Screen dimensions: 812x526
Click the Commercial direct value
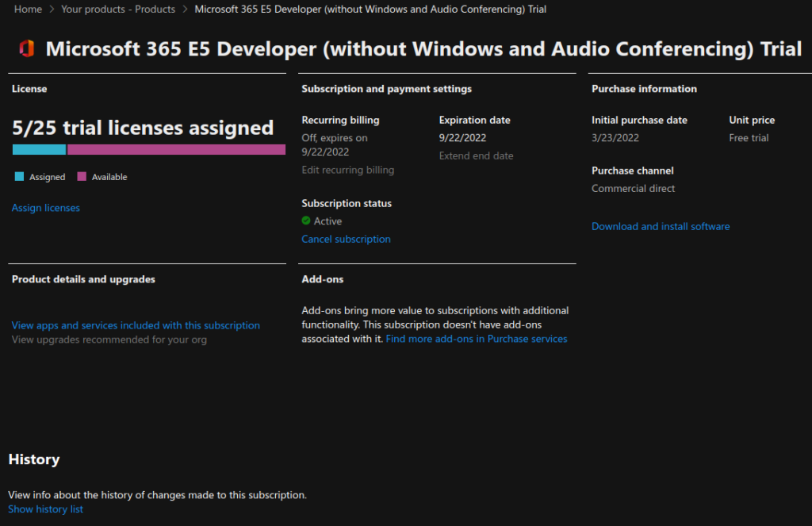[x=634, y=189]
